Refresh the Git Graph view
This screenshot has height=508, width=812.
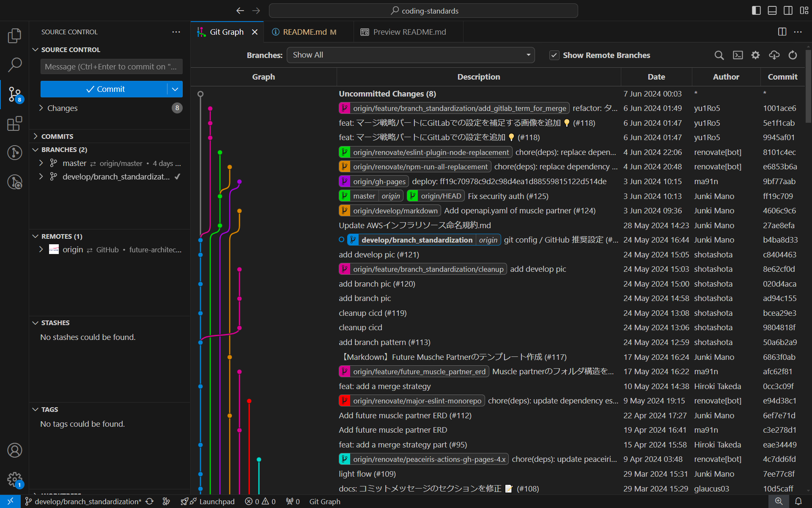pos(793,55)
